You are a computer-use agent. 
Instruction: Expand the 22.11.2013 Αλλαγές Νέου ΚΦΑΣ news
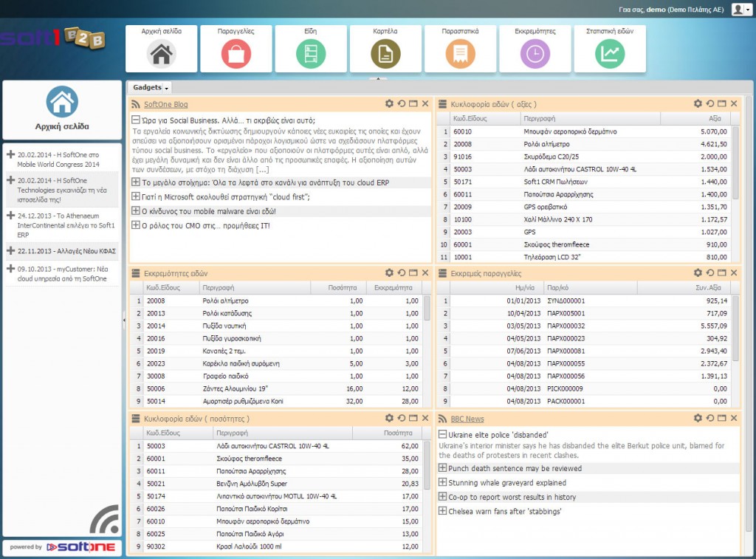(x=10, y=250)
